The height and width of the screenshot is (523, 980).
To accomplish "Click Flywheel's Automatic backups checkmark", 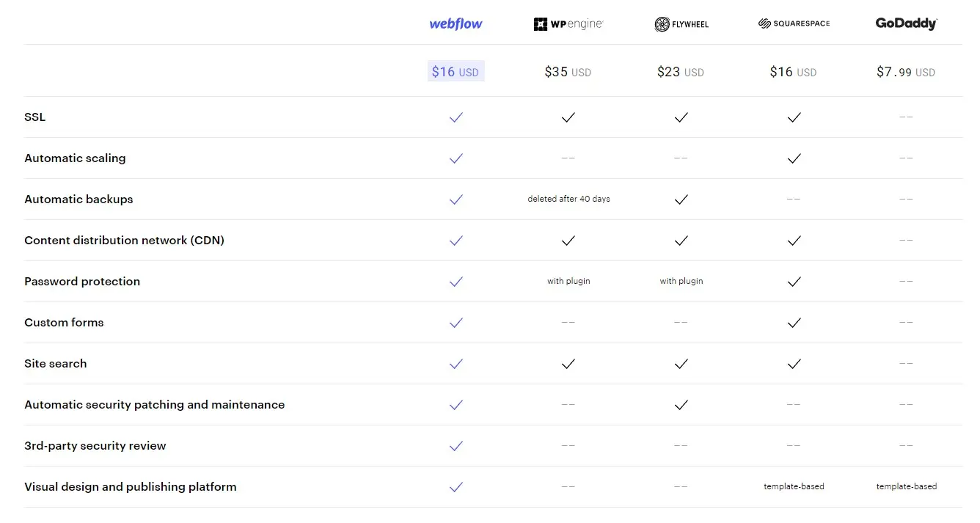I will point(681,200).
